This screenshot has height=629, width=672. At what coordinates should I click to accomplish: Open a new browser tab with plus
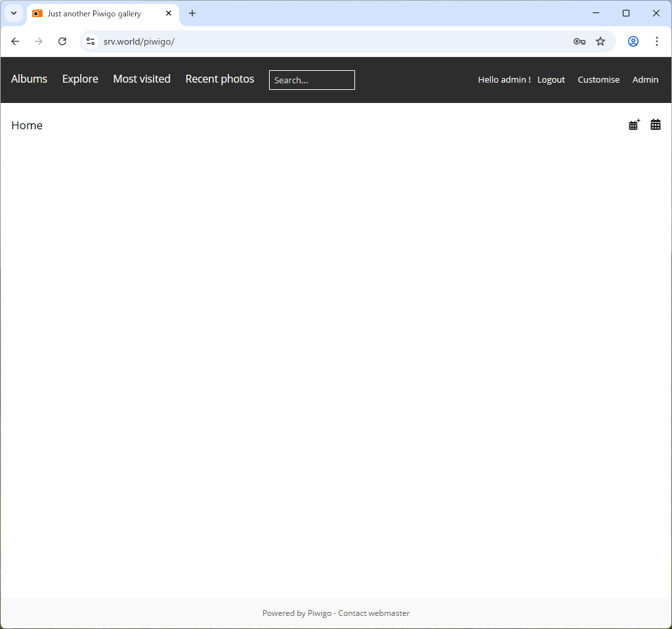tap(192, 13)
